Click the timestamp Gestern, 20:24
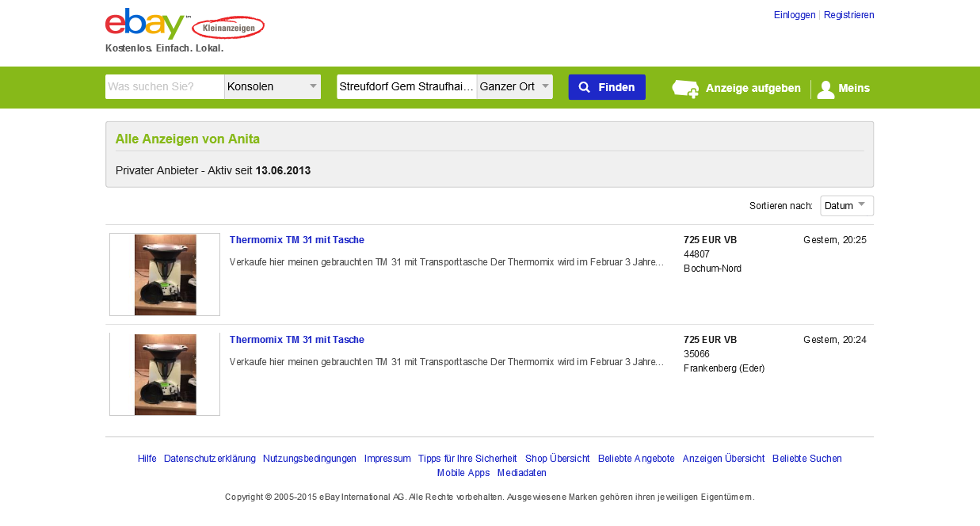The width and height of the screenshot is (980, 526). [835, 340]
